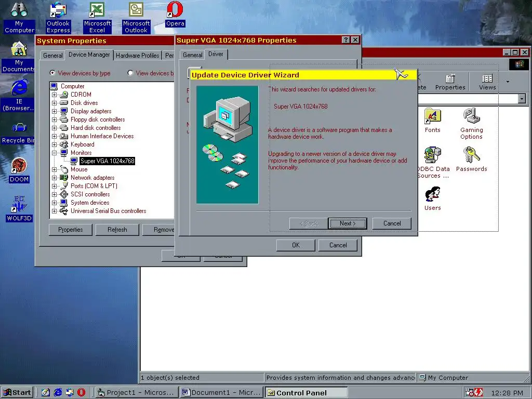Open Microsoft Excel desktop shortcut
Image resolution: width=532 pixels, height=399 pixels.
(97, 17)
